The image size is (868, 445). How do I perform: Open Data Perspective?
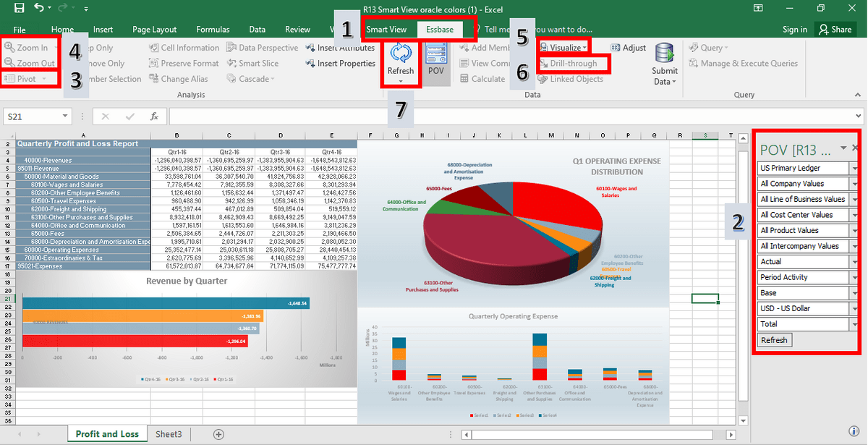(262, 48)
